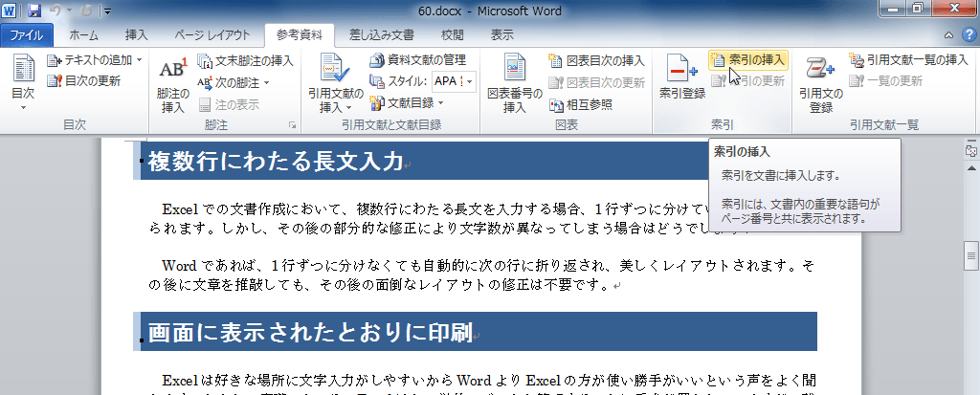
Task: Insert a footnote with 脚注の挿入
Action: pos(172,86)
